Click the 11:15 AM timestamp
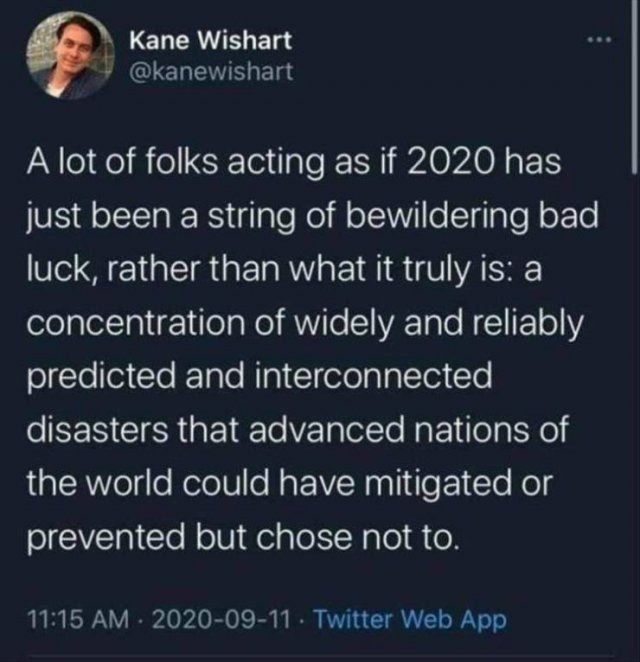640x662 pixels. [78, 619]
